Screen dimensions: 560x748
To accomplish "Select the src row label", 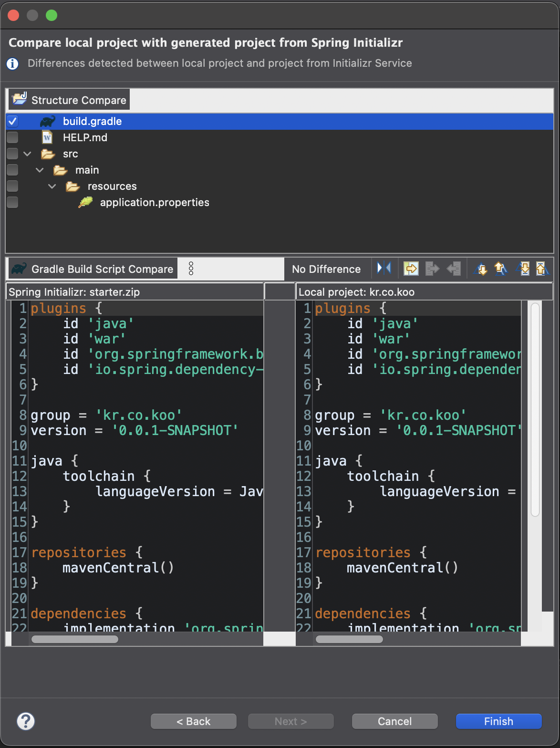I will point(70,154).
